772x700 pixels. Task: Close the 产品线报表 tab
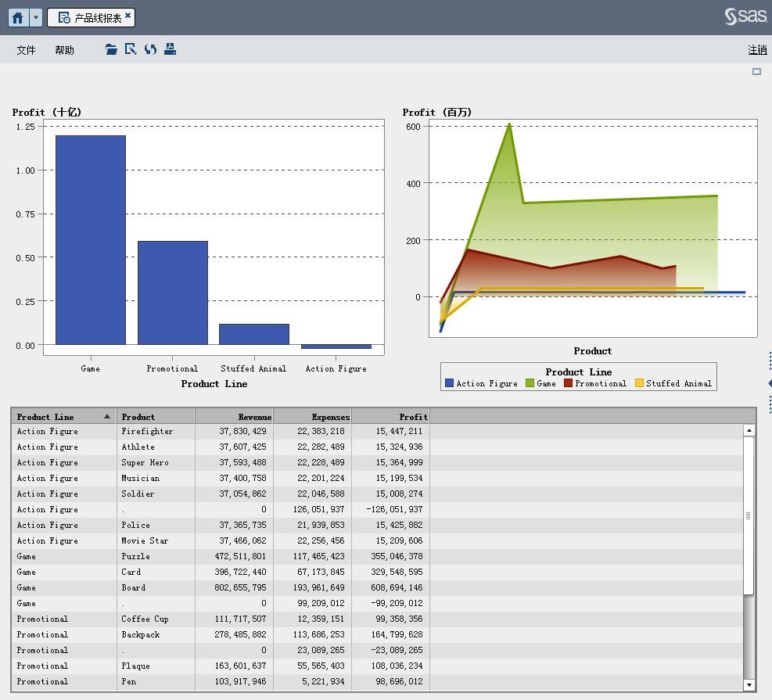tap(128, 16)
